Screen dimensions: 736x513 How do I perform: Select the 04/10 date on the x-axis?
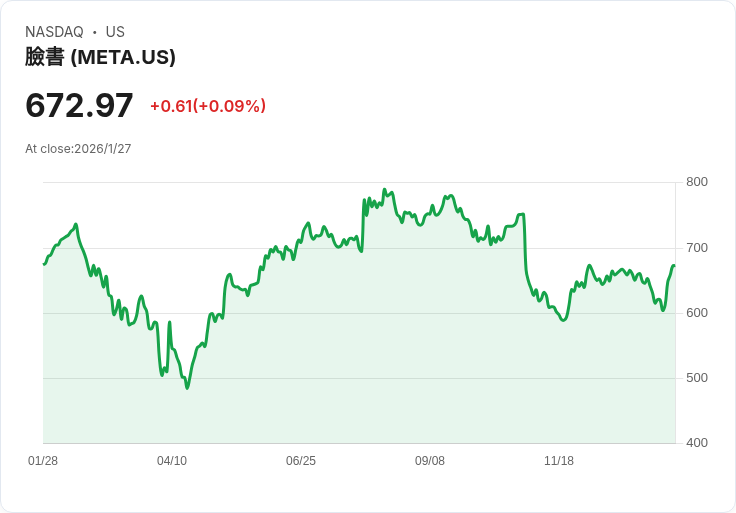click(x=172, y=461)
